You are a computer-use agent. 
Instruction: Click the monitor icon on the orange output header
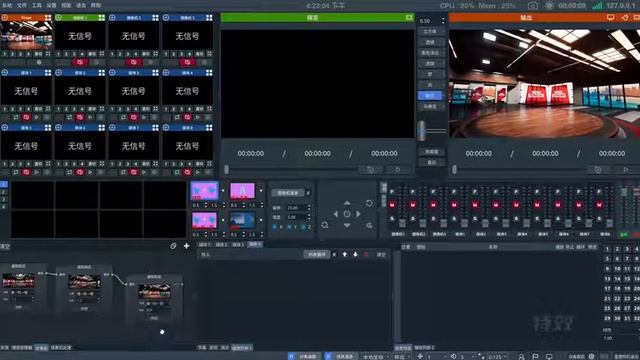(x=610, y=18)
